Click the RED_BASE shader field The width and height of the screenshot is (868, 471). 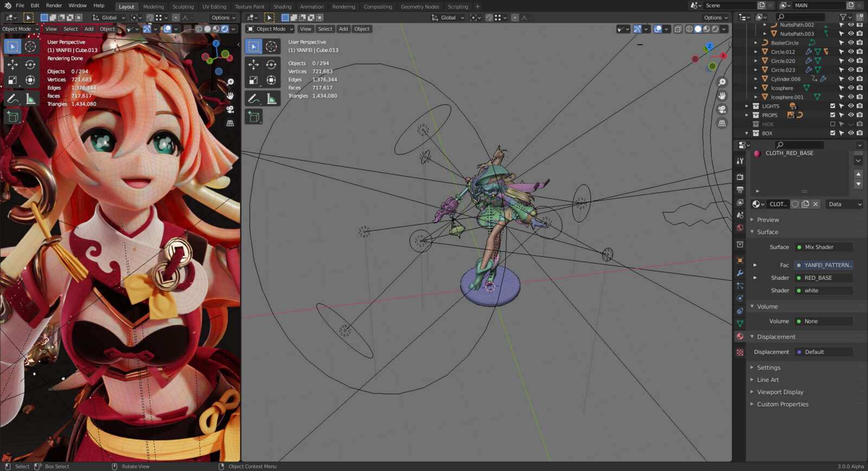824,278
